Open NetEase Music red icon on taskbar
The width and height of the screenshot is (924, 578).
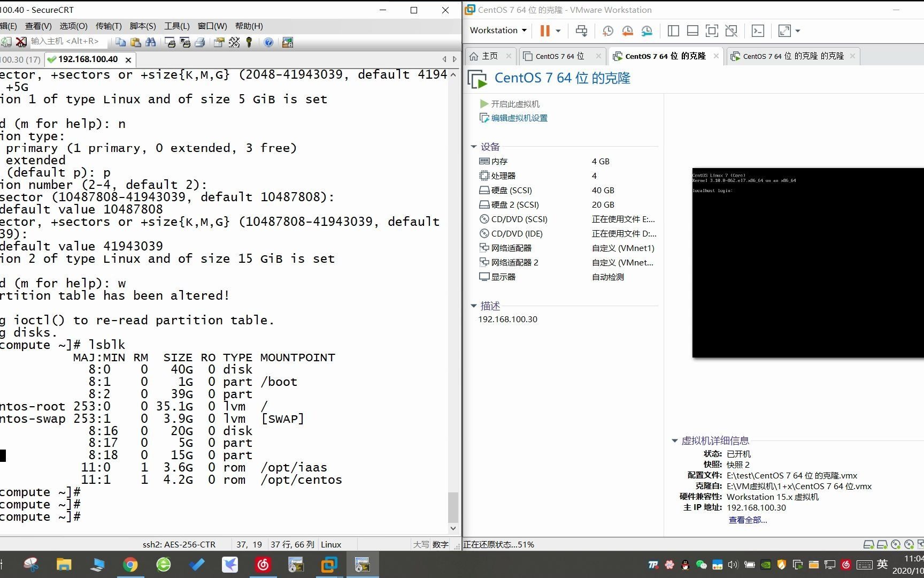click(263, 565)
